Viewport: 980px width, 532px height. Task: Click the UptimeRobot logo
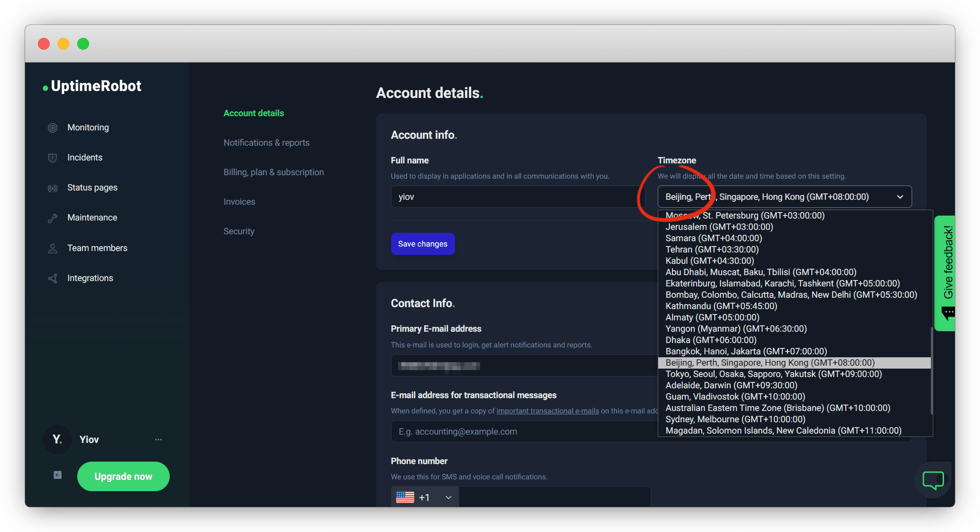(92, 86)
